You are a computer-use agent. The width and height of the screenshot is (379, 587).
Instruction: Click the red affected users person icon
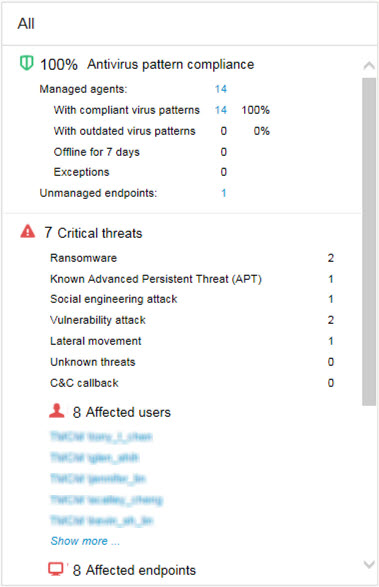(57, 411)
